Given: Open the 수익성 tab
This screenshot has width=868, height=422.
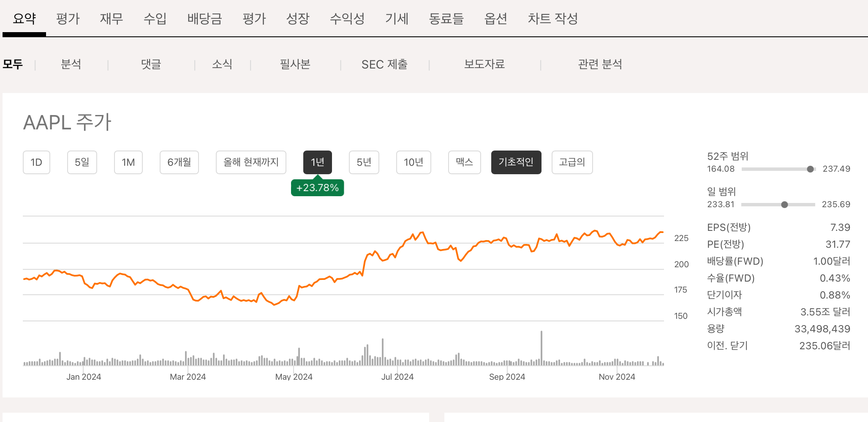Looking at the screenshot, I should [x=347, y=19].
